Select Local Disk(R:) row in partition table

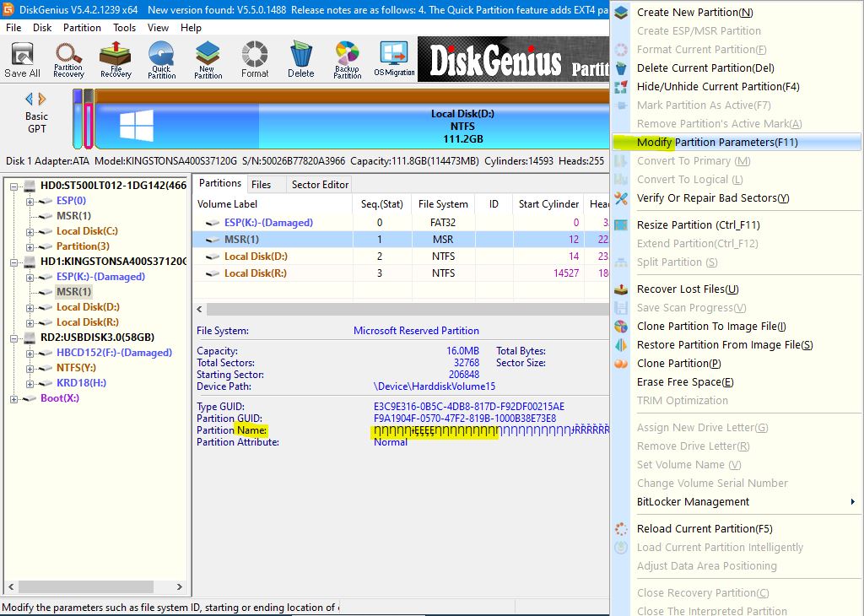[x=256, y=273]
